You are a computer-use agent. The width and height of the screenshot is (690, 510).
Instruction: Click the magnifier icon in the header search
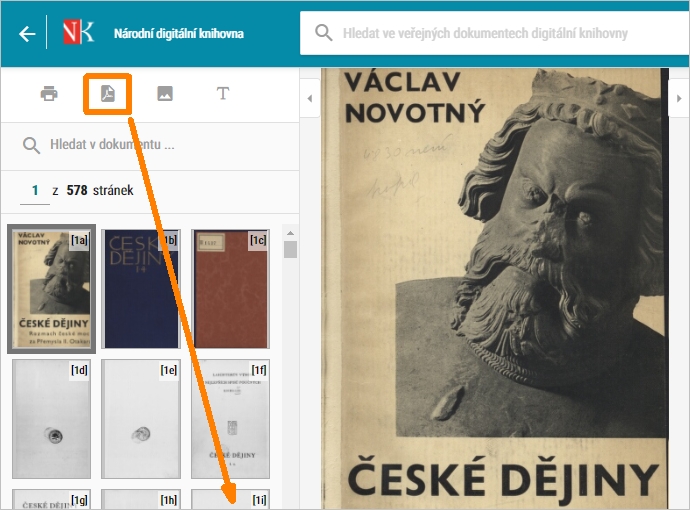coord(323,33)
